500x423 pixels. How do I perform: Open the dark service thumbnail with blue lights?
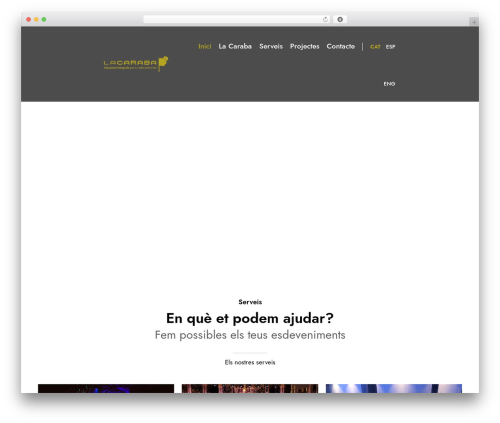coord(106,388)
